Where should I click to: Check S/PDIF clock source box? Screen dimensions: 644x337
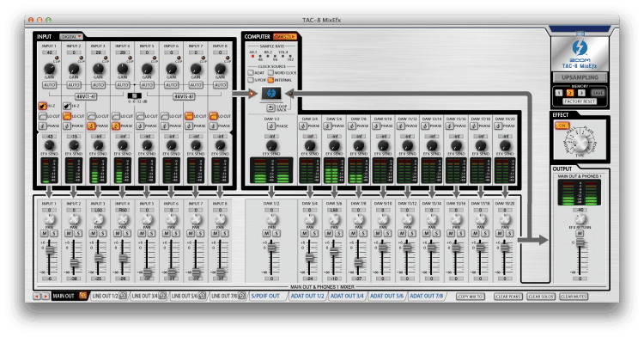251,80
